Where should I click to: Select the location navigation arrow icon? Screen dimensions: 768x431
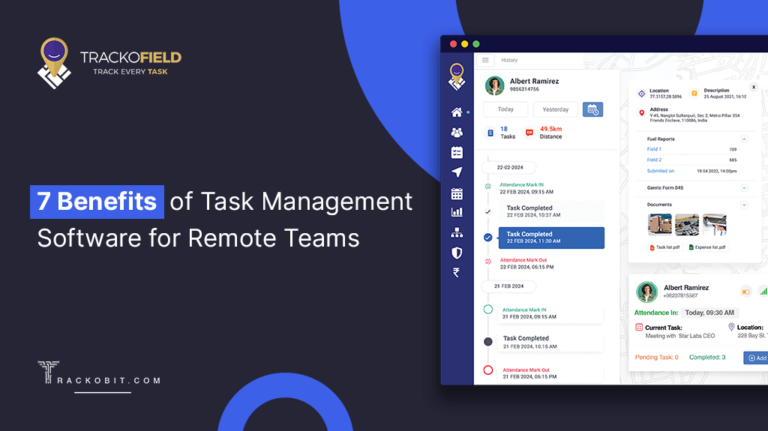(457, 172)
